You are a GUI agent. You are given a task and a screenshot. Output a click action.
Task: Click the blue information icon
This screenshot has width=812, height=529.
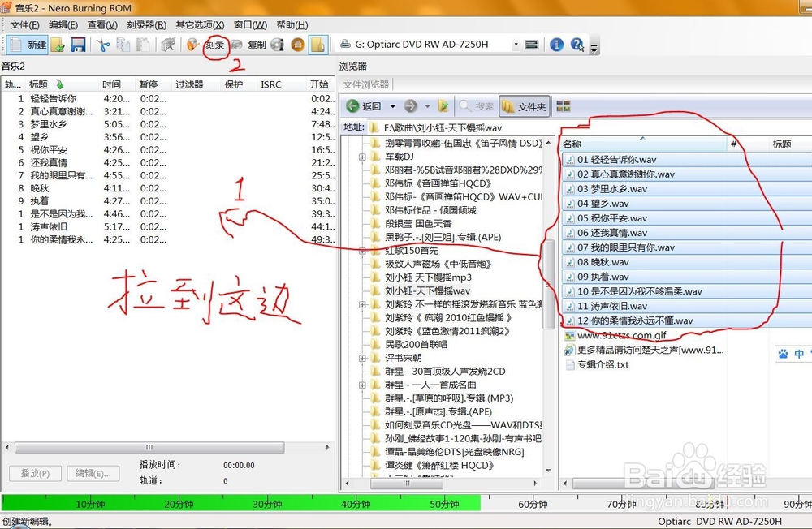(x=557, y=45)
